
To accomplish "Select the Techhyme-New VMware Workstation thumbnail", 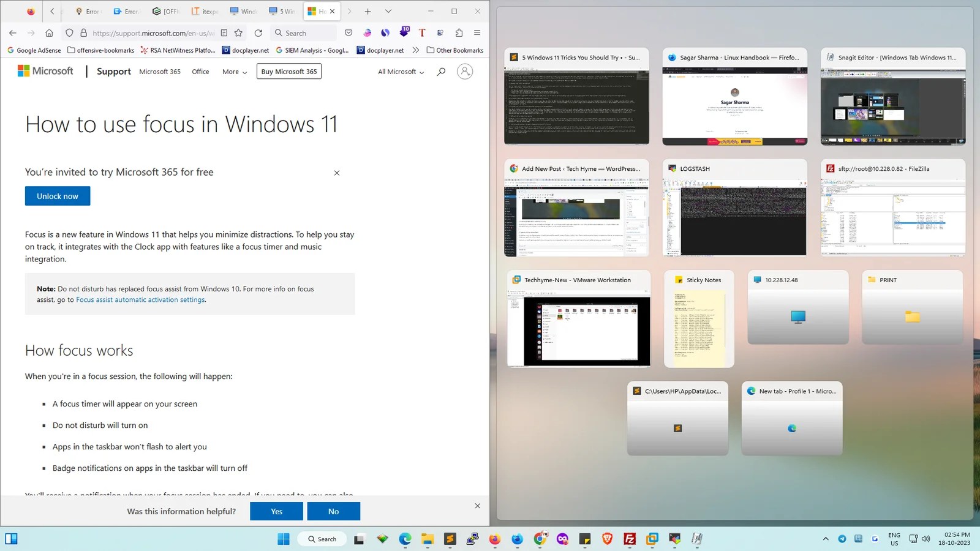I will coord(579,319).
